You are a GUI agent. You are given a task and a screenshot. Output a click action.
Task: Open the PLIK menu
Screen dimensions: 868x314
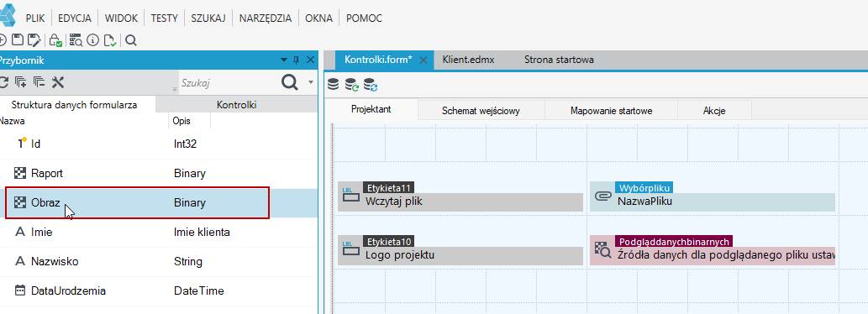35,18
